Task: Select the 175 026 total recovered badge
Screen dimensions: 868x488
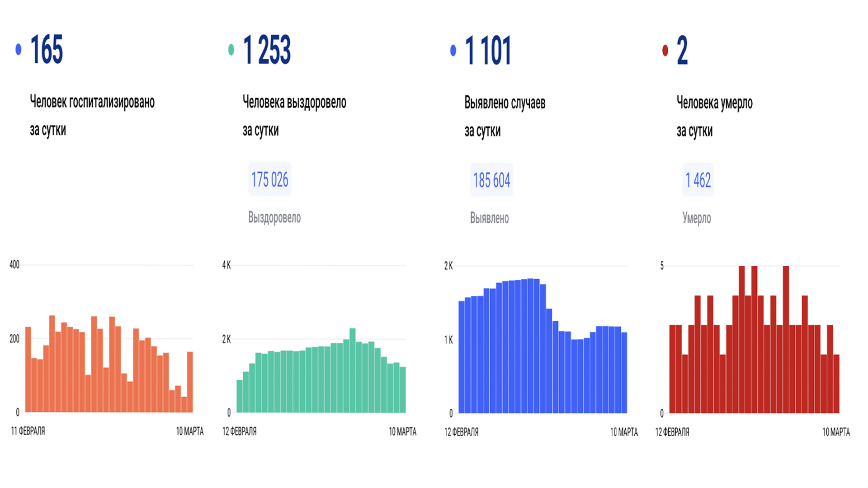Action: [x=270, y=179]
